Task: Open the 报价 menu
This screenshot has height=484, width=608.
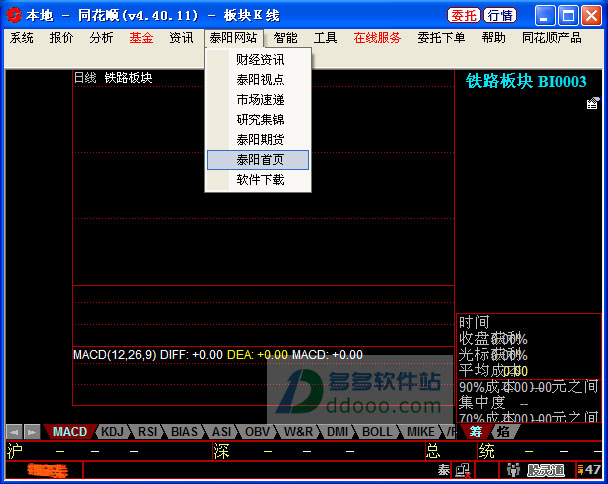Action: (x=61, y=38)
